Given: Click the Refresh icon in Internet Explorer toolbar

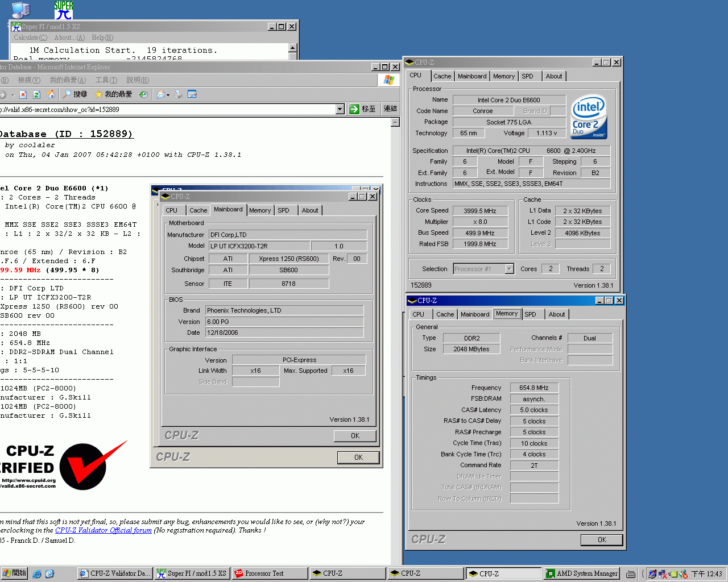Looking at the screenshot, I should click(x=36, y=94).
